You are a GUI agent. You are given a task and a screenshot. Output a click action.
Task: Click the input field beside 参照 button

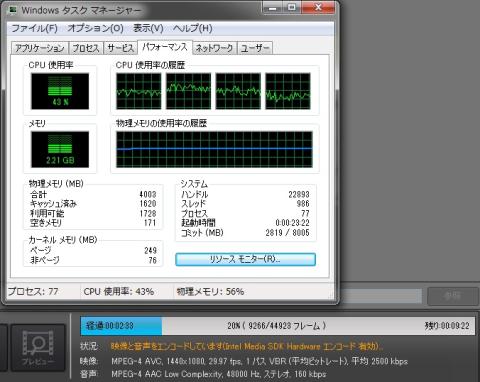(381, 296)
